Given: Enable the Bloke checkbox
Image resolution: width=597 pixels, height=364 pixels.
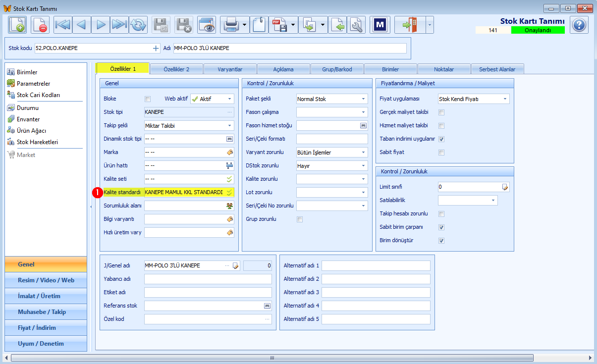Looking at the screenshot, I should click(x=148, y=99).
